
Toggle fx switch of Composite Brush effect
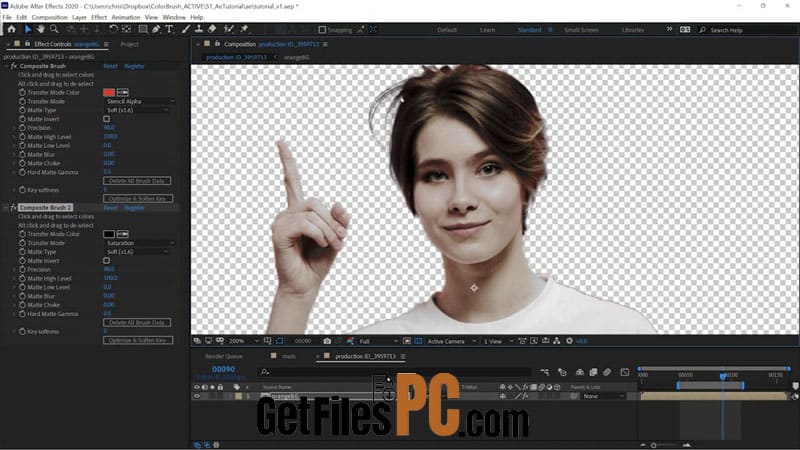pos(14,66)
